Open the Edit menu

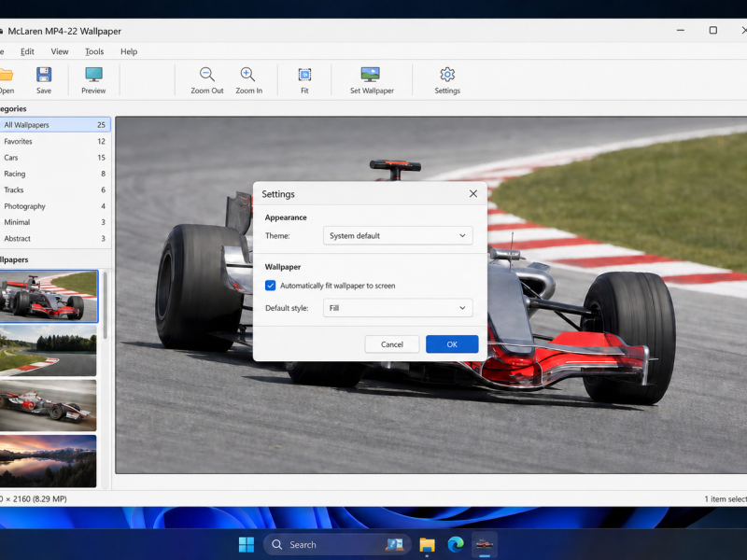click(27, 51)
